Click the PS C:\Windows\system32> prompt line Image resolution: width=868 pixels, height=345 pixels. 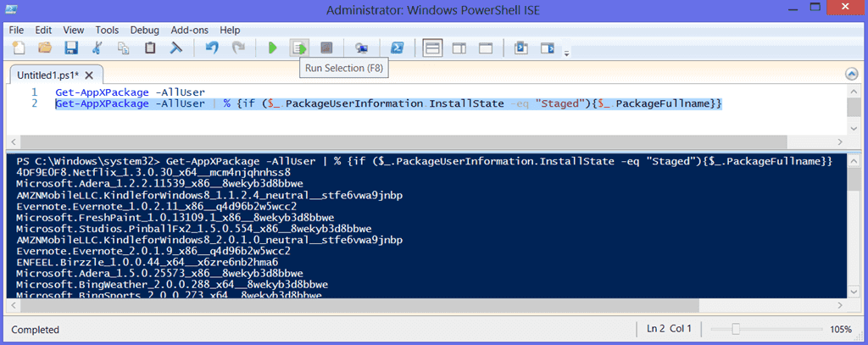424,161
